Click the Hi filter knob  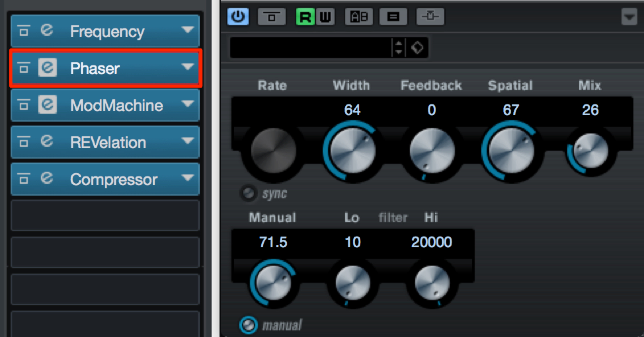tap(432, 283)
